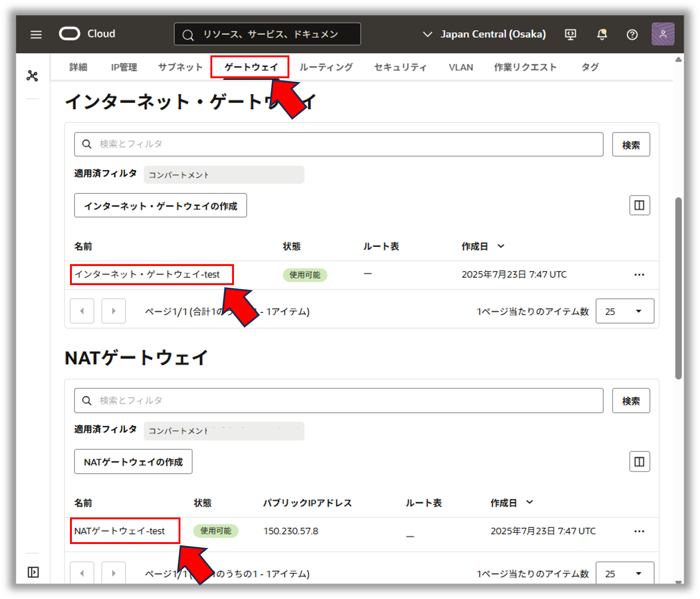Click the network topology icon in sidebar

click(x=33, y=76)
